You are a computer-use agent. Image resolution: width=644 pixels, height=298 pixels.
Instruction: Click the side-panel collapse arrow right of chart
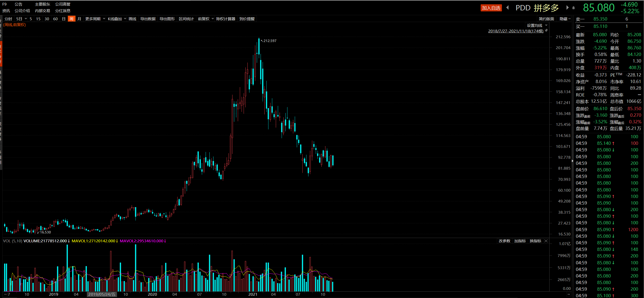click(x=572, y=161)
